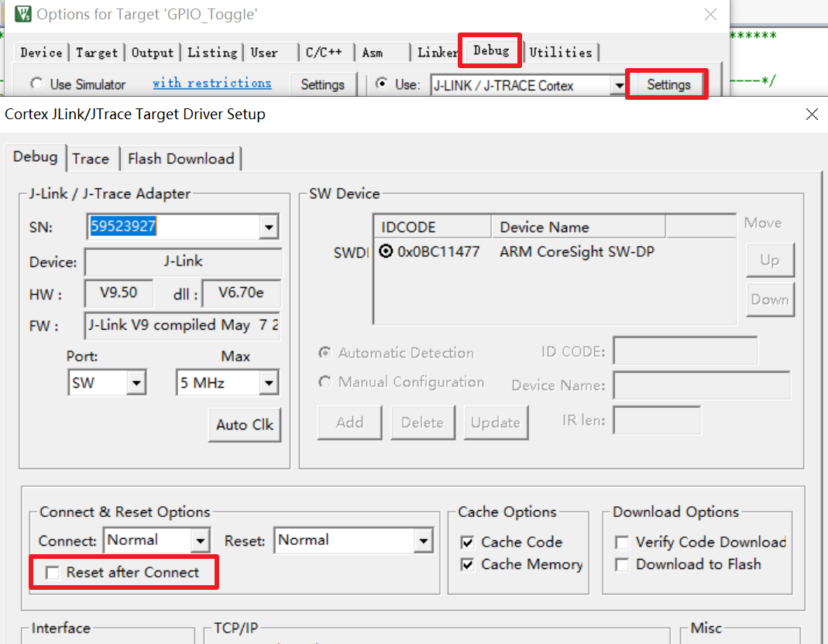Image resolution: width=828 pixels, height=644 pixels.
Task: Expand the Reset Normal dropdown
Action: pos(423,540)
